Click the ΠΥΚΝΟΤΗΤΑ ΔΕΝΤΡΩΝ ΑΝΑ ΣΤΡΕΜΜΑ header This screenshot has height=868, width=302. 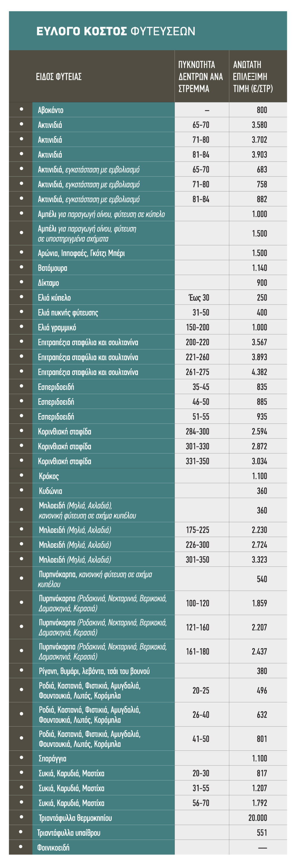point(201,76)
